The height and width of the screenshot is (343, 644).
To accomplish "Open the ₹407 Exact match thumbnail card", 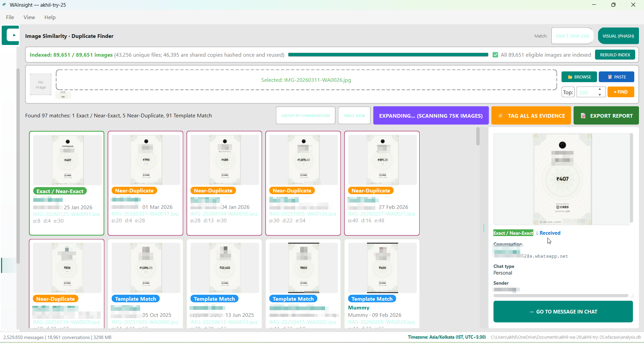I will (68, 160).
